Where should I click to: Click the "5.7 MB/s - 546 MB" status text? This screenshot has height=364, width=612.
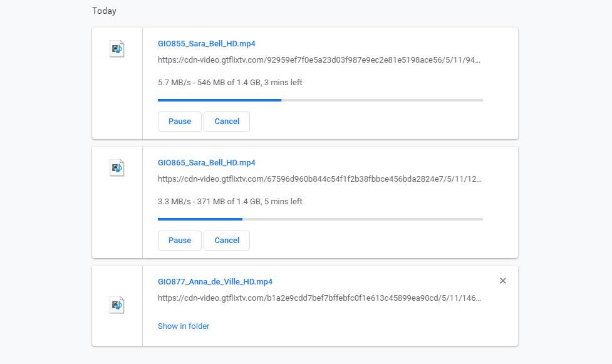pos(230,83)
